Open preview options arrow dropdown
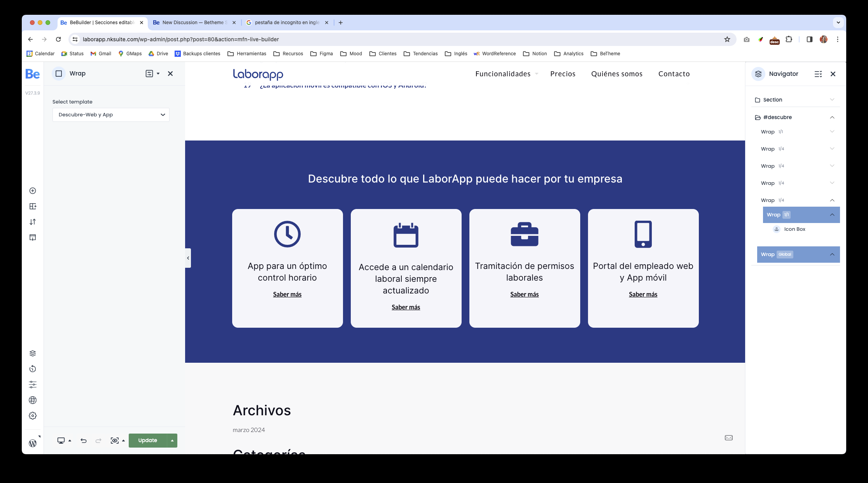Image resolution: width=868 pixels, height=483 pixels. pos(124,441)
